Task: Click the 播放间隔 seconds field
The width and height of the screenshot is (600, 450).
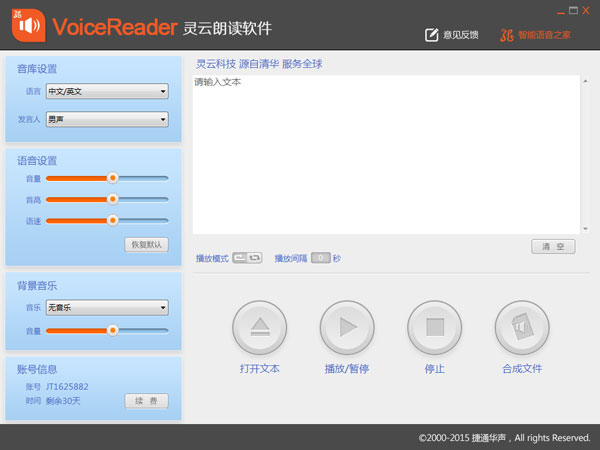Action: click(x=321, y=258)
